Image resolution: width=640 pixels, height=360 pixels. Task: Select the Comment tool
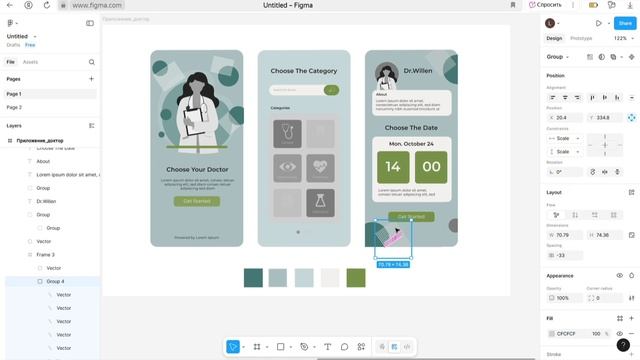click(344, 347)
